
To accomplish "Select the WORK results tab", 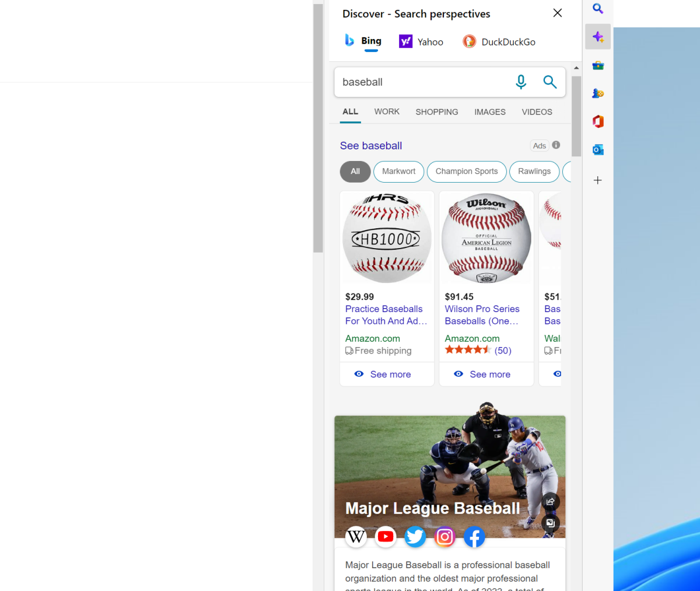I will pos(387,112).
